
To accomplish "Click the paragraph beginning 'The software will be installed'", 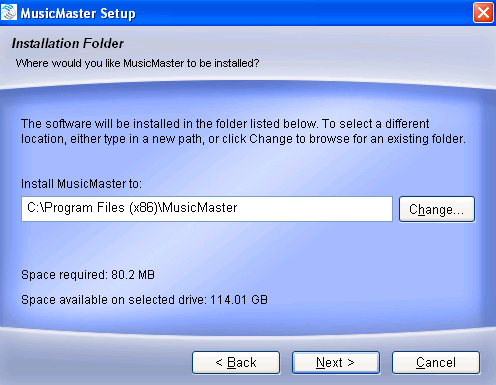I will 243,131.
